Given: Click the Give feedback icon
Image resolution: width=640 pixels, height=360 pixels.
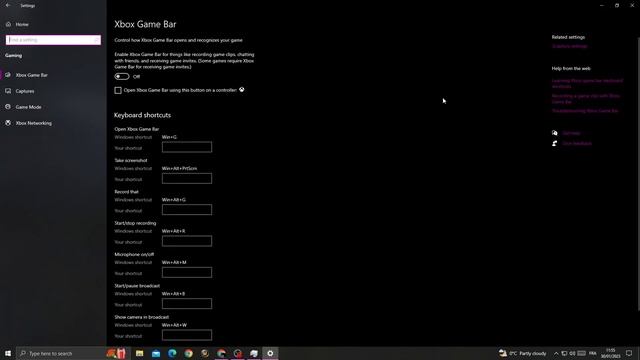Looking at the screenshot, I should pyautogui.click(x=555, y=143).
